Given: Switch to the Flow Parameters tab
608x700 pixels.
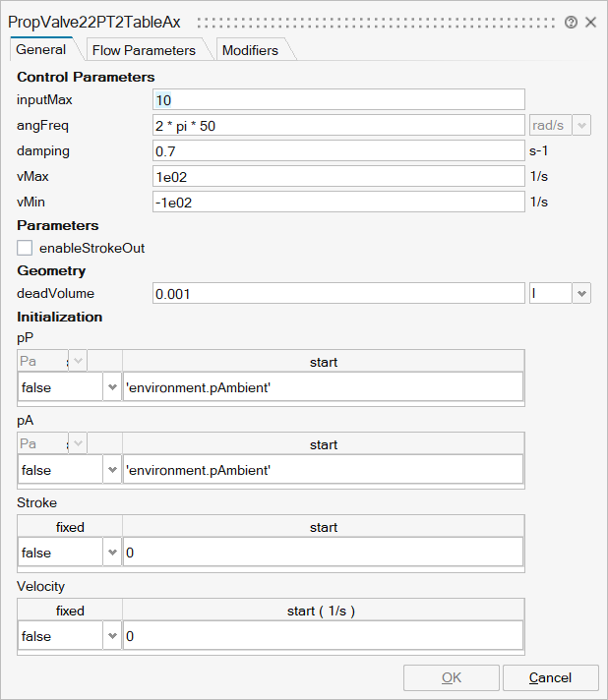Looking at the screenshot, I should [144, 50].
